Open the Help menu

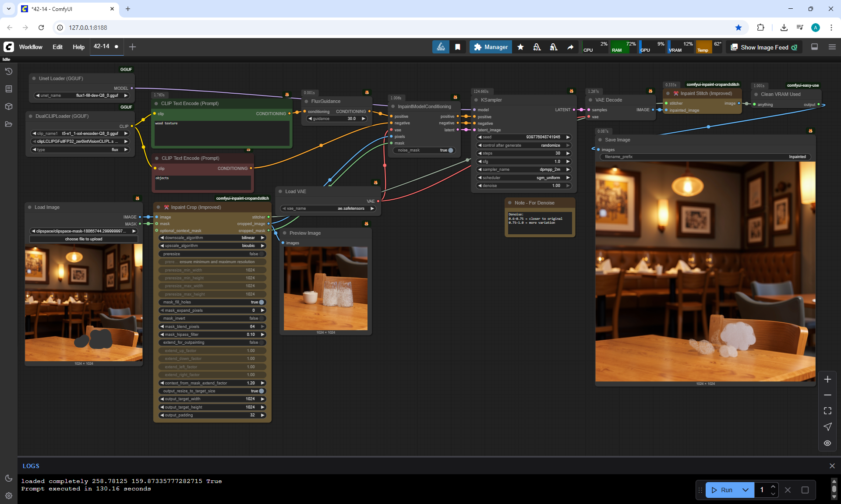(x=78, y=47)
